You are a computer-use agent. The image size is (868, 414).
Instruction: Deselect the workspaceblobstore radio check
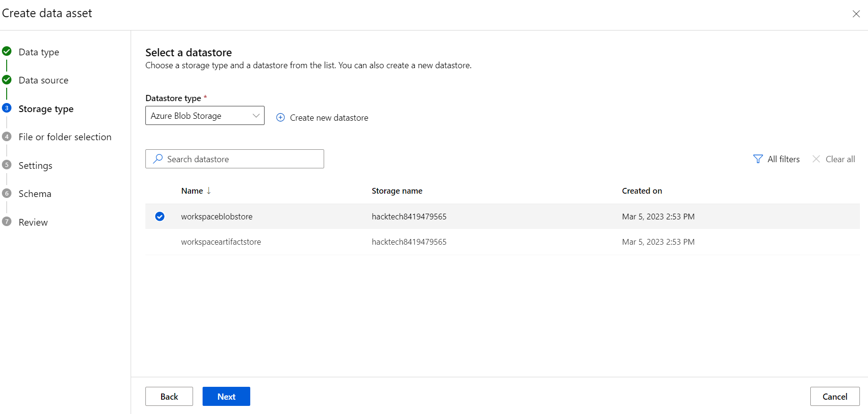tap(160, 217)
